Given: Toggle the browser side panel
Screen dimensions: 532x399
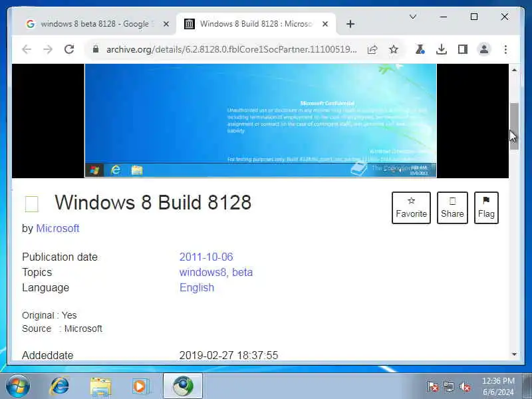Looking at the screenshot, I should pos(463,49).
